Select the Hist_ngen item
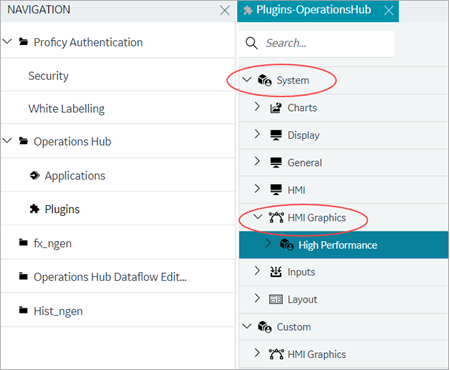This screenshot has height=370, width=450. tap(58, 311)
